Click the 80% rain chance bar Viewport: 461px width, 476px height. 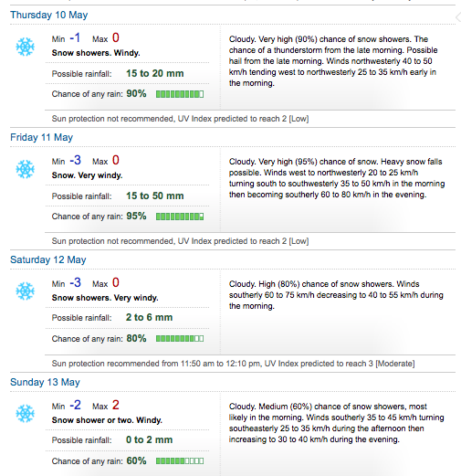180,339
